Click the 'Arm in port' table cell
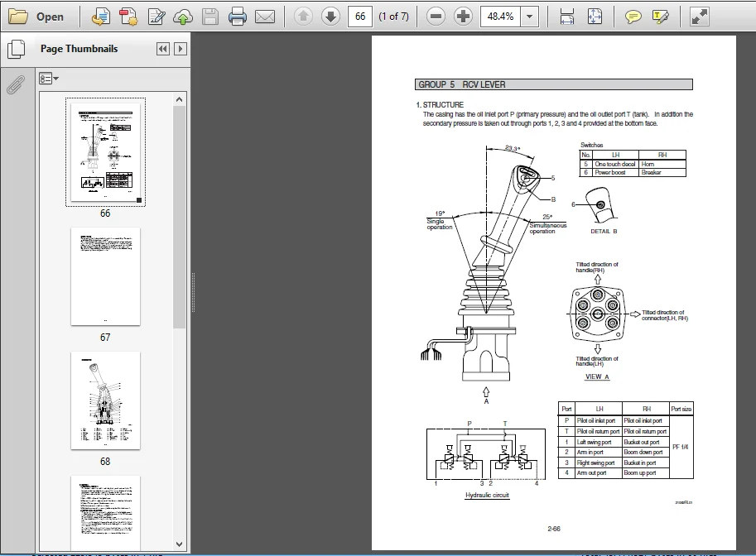 coord(598,453)
